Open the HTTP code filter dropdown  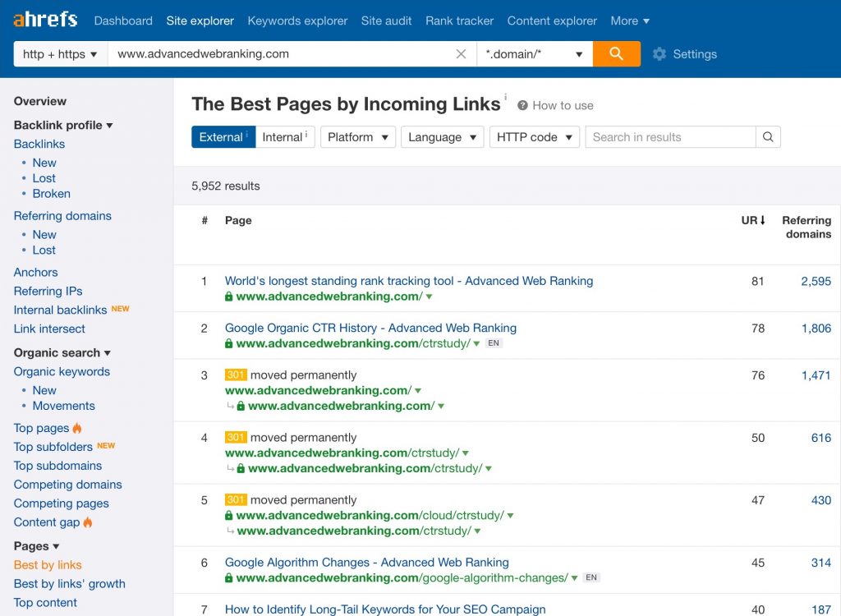point(534,137)
